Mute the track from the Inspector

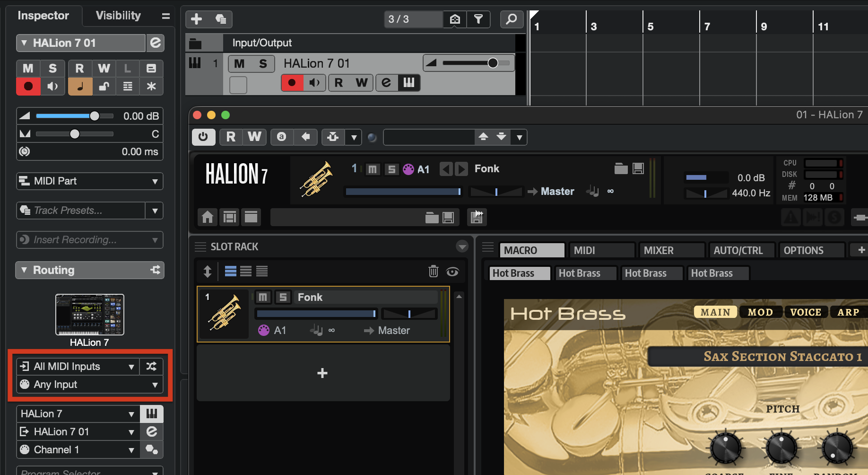coord(28,69)
